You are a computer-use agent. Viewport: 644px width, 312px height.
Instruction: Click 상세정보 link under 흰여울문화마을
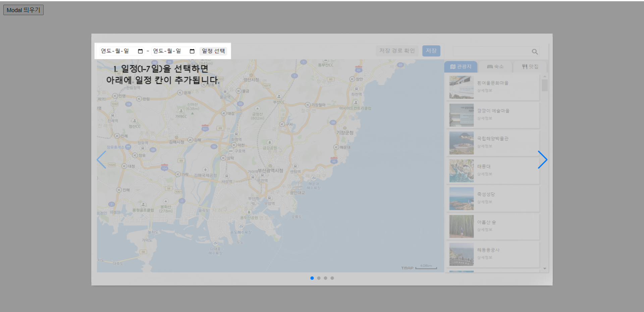[x=485, y=91]
